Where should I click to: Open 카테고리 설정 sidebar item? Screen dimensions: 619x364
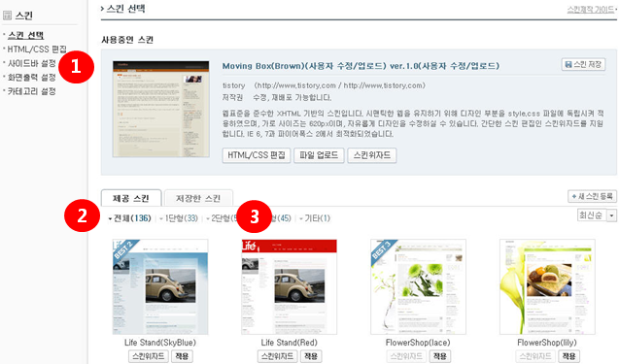point(32,91)
